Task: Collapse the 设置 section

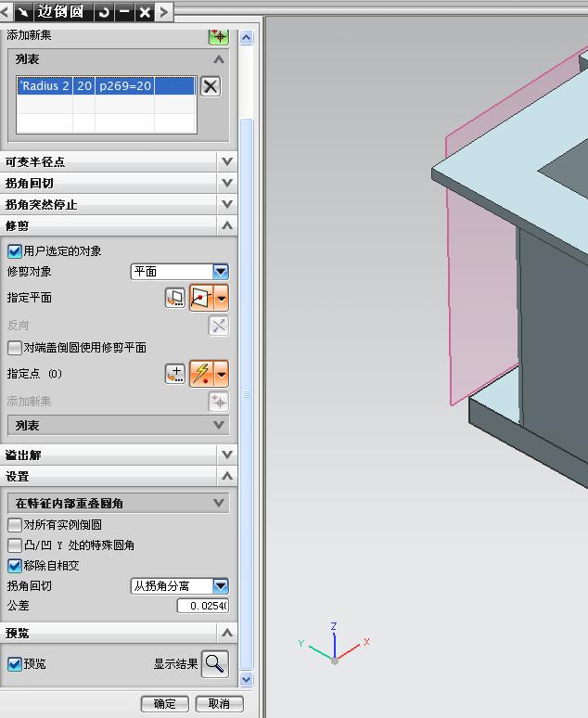Action: tap(119, 476)
